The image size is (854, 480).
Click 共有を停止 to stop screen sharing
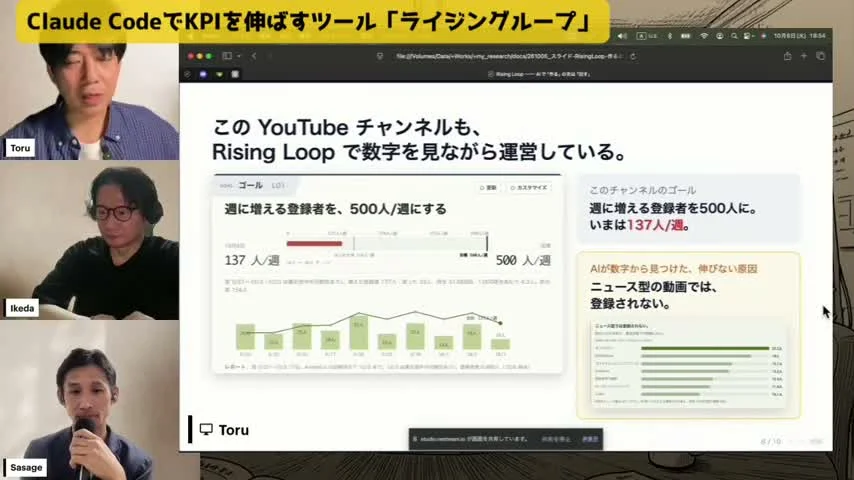click(556, 439)
